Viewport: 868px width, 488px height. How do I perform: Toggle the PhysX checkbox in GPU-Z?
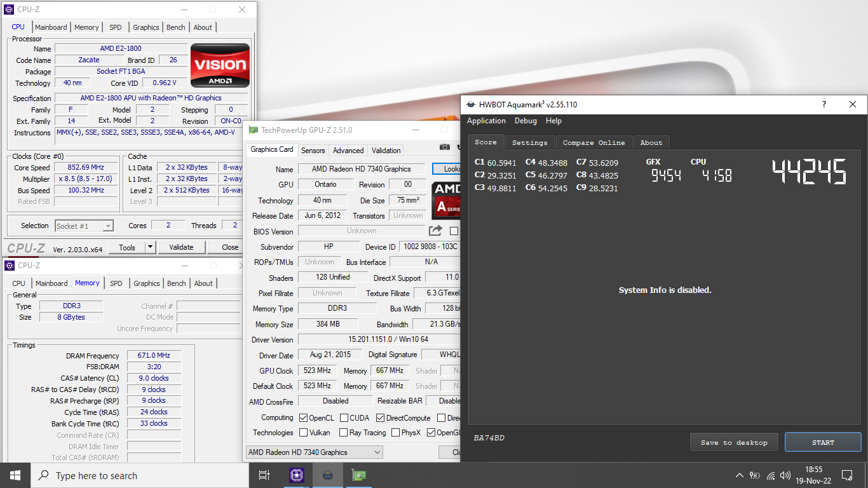(395, 433)
